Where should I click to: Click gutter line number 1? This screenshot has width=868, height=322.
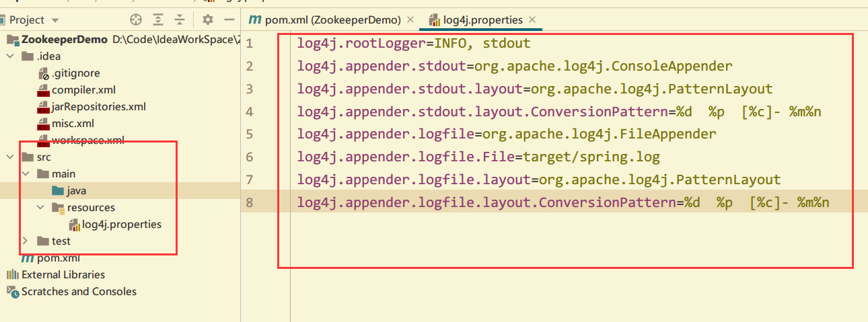[250, 44]
